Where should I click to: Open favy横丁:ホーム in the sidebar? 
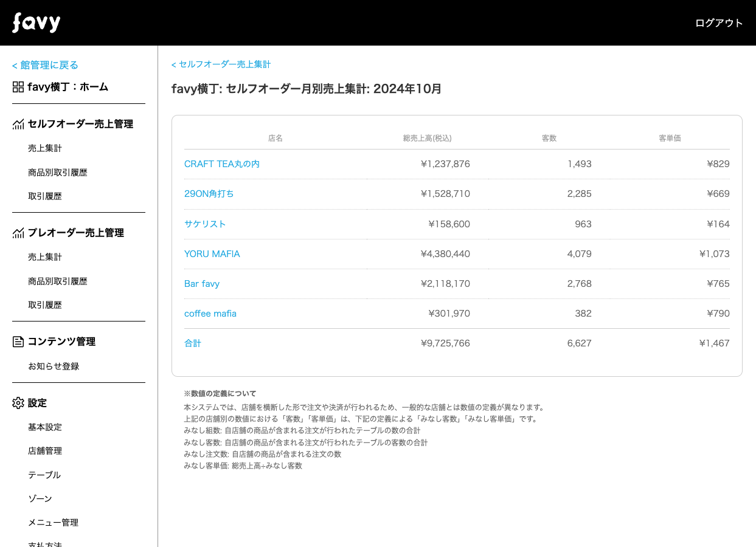click(68, 87)
